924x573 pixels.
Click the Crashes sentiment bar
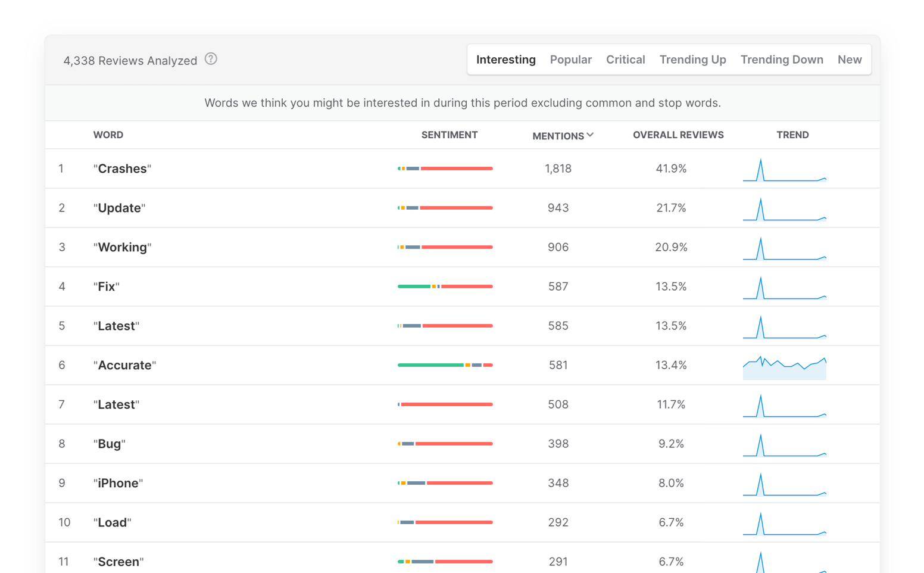[445, 169]
